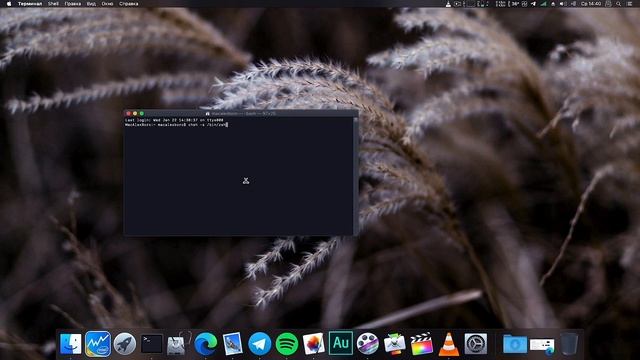Open Telegram from the Dock
The image size is (640, 360).
tap(260, 344)
